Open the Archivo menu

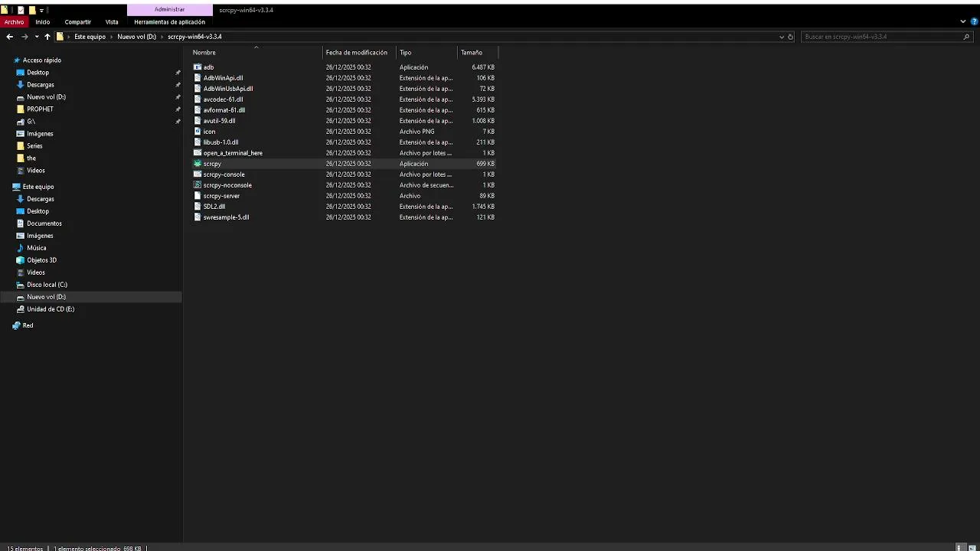coord(14,22)
